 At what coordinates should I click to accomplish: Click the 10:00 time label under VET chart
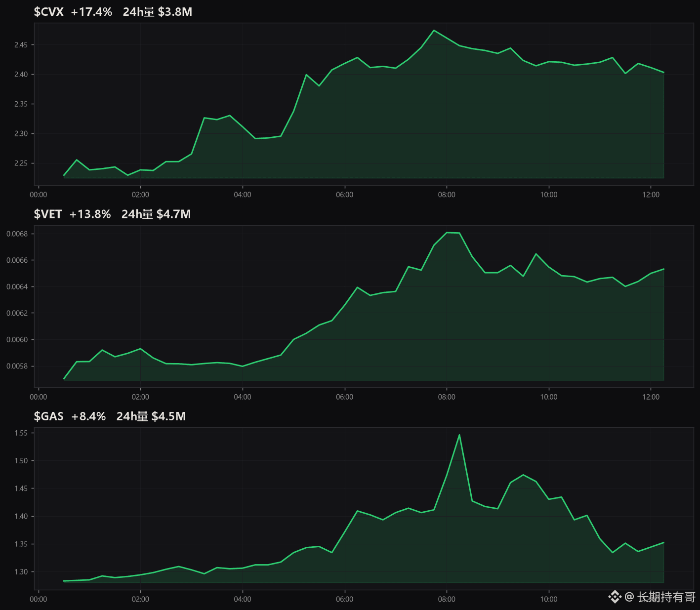click(549, 397)
